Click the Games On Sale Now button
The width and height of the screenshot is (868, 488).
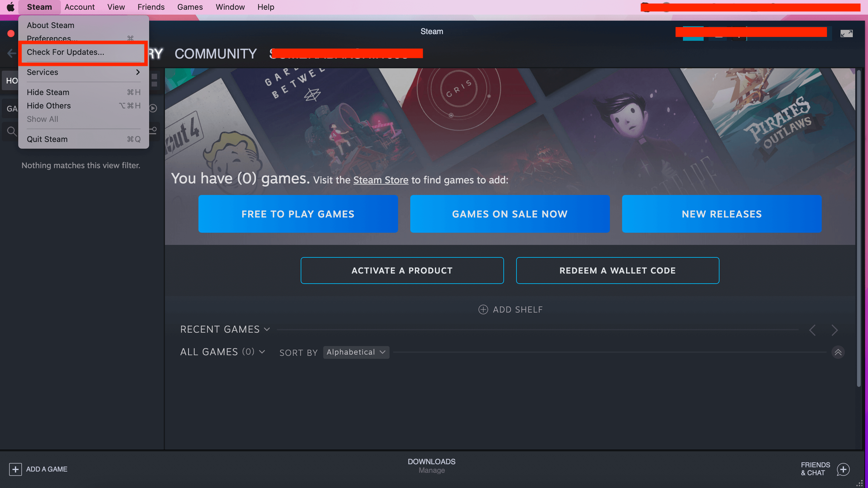510,214
